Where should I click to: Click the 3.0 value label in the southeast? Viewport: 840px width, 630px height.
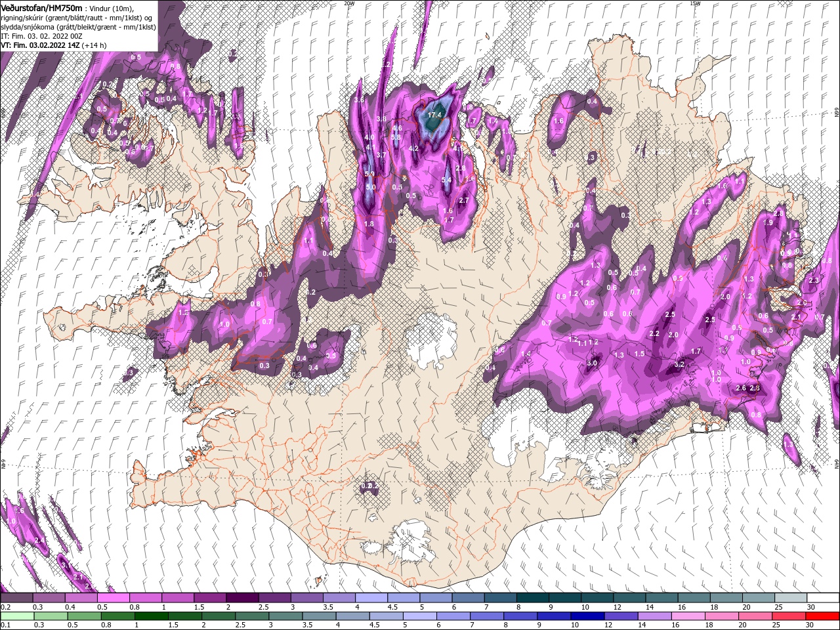click(592, 363)
